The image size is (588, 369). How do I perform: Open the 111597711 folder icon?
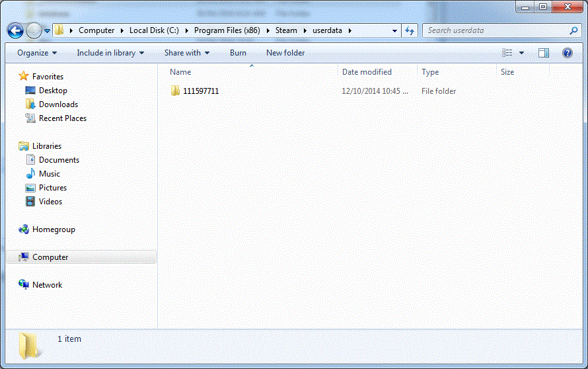175,91
